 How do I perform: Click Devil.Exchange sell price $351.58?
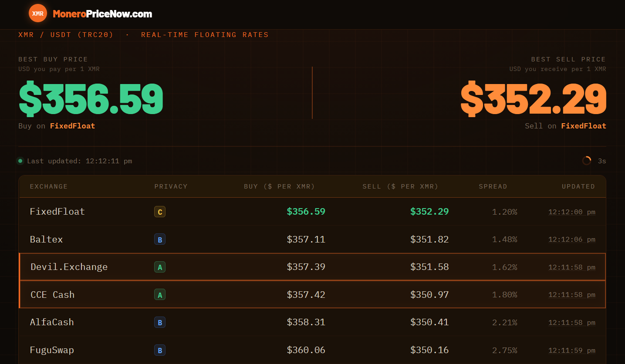(429, 267)
